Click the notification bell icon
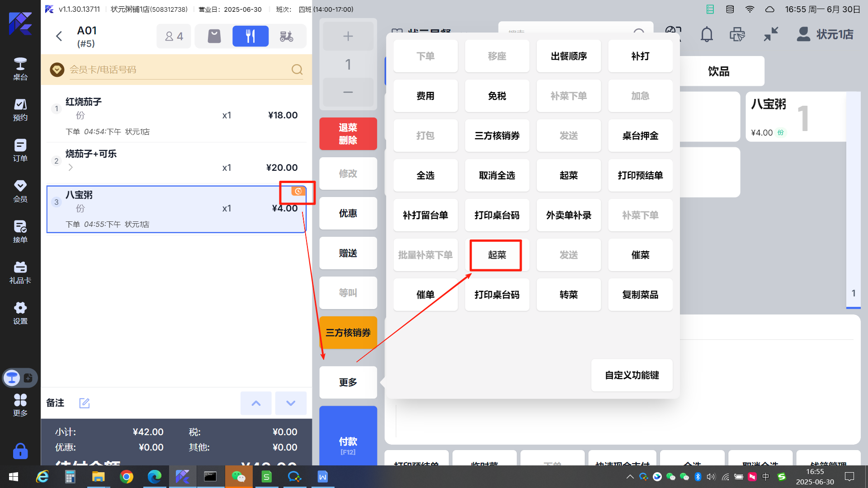This screenshot has height=488, width=868. 707,34
